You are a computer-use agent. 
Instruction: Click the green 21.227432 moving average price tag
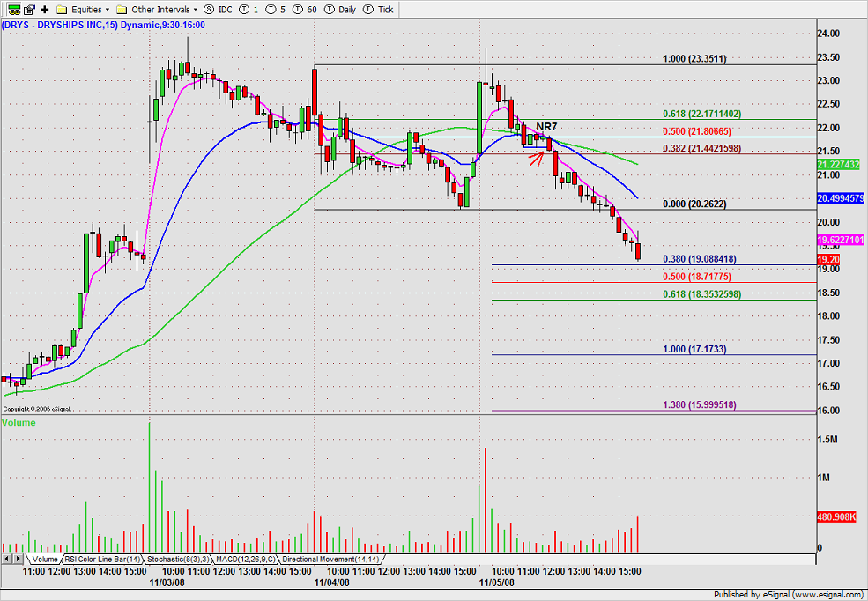tap(838, 165)
